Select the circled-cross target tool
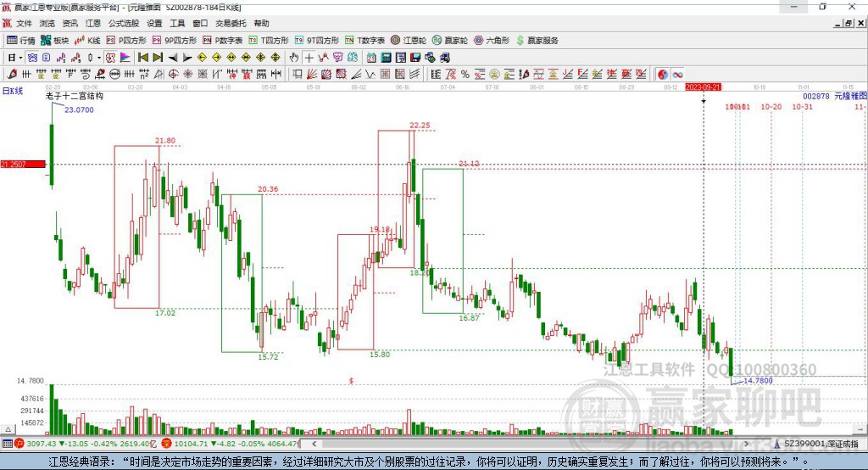This screenshot has width=868, height=470. [x=173, y=75]
